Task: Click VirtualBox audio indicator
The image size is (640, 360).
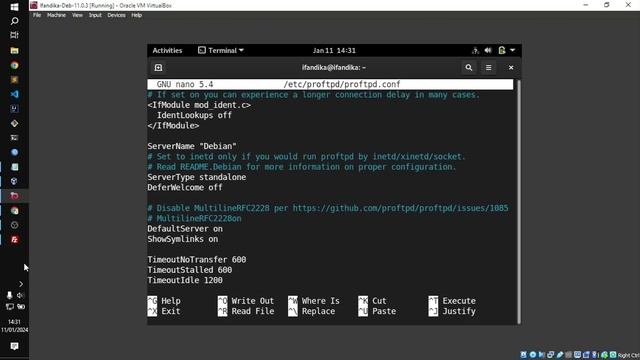Action: tap(542, 355)
